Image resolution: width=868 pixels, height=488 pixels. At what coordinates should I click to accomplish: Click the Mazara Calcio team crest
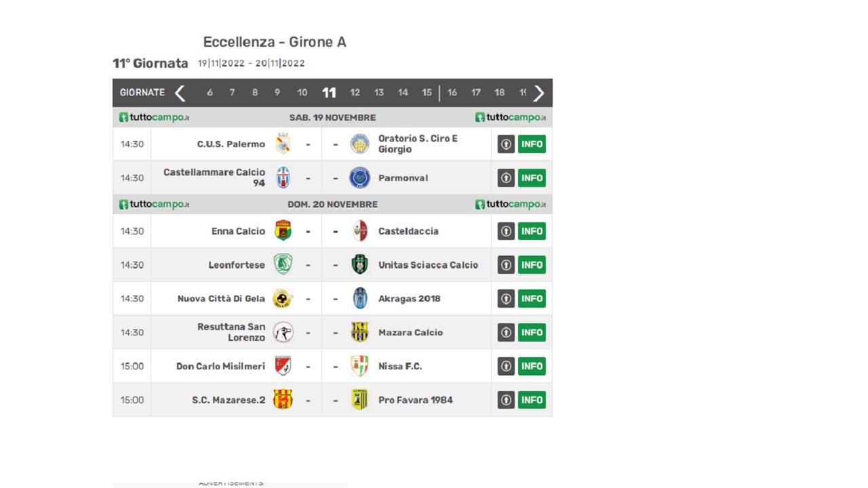(x=359, y=332)
